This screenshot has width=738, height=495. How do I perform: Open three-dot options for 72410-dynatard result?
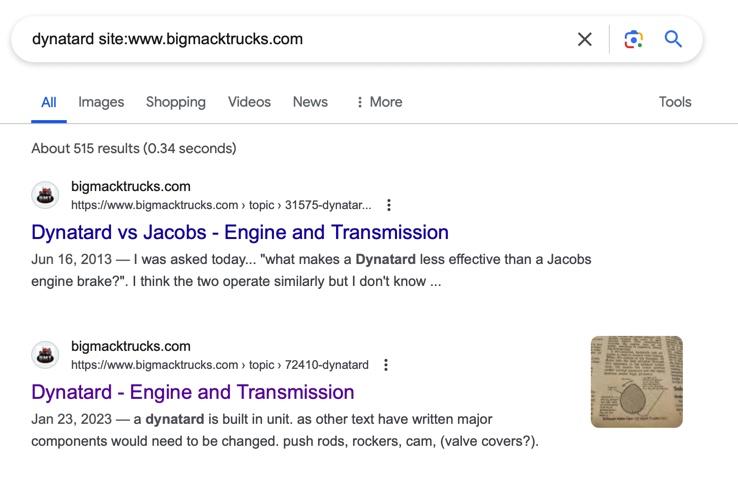click(386, 365)
